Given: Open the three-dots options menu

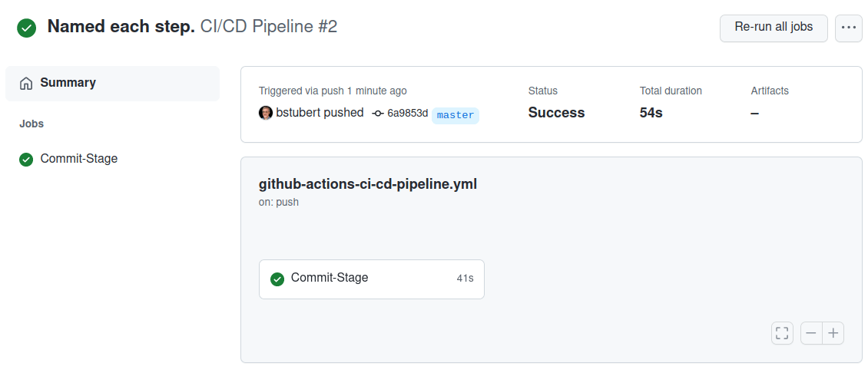Looking at the screenshot, I should coord(848,28).
